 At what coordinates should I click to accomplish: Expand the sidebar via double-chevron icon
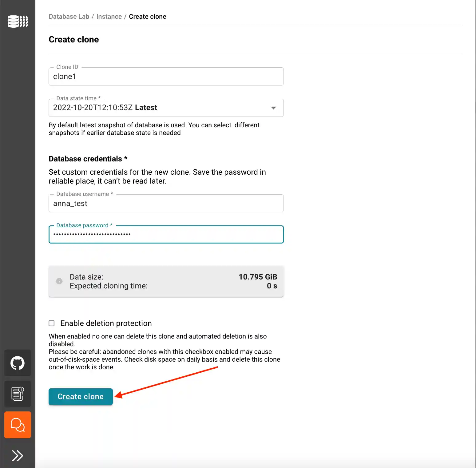pyautogui.click(x=18, y=456)
